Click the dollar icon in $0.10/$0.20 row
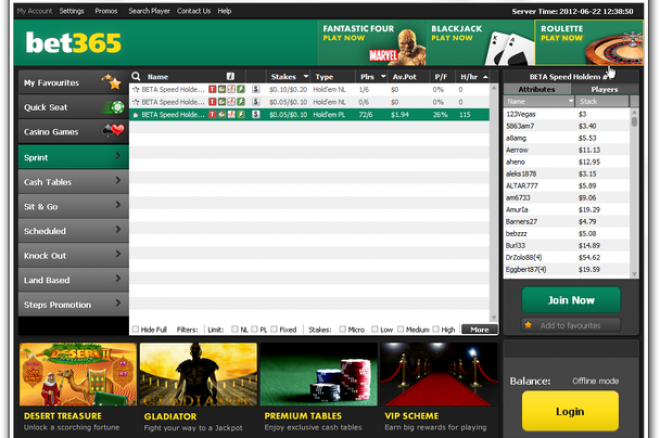The height and width of the screenshot is (438, 660). (x=255, y=89)
